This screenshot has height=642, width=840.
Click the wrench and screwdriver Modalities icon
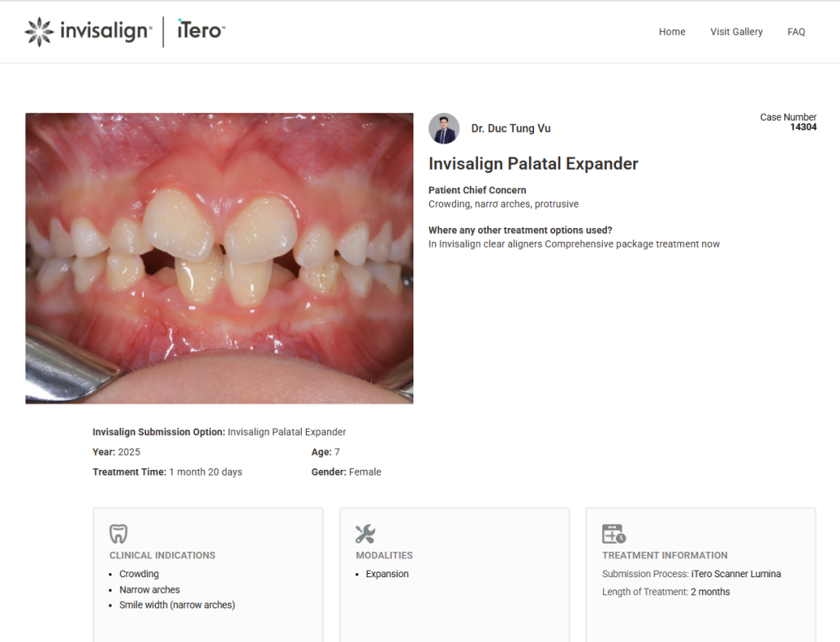point(365,534)
